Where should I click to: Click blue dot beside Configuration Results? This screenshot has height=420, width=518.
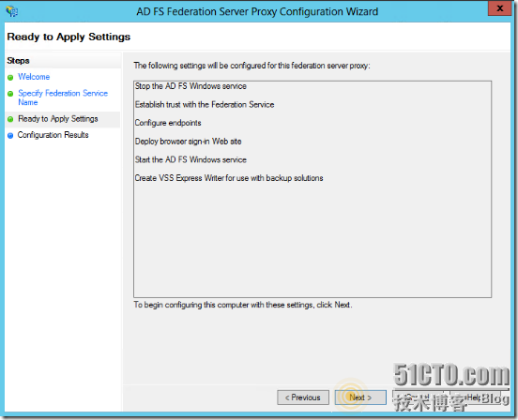pyautogui.click(x=10, y=135)
